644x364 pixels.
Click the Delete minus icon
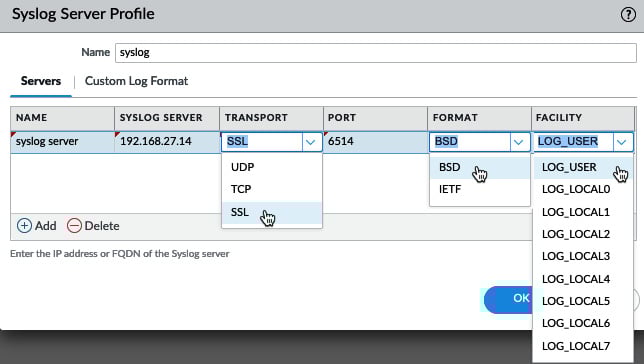(x=74, y=226)
